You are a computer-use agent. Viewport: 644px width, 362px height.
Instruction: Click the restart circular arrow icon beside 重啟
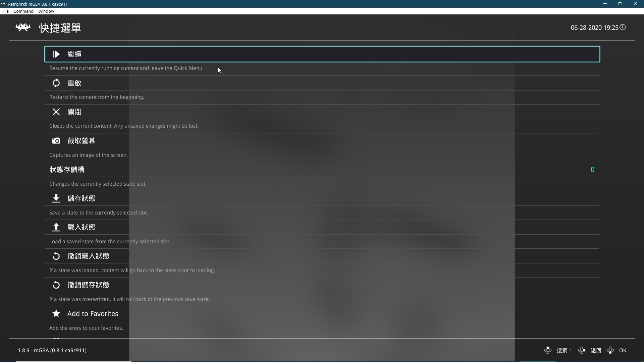56,83
